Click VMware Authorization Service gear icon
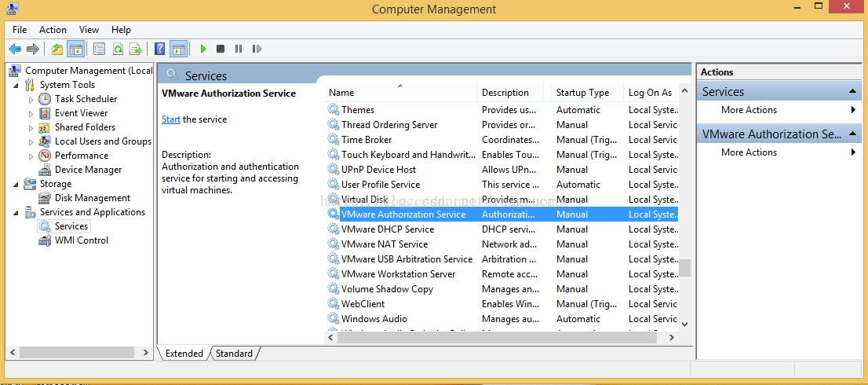This screenshot has width=868, height=385. [x=333, y=214]
